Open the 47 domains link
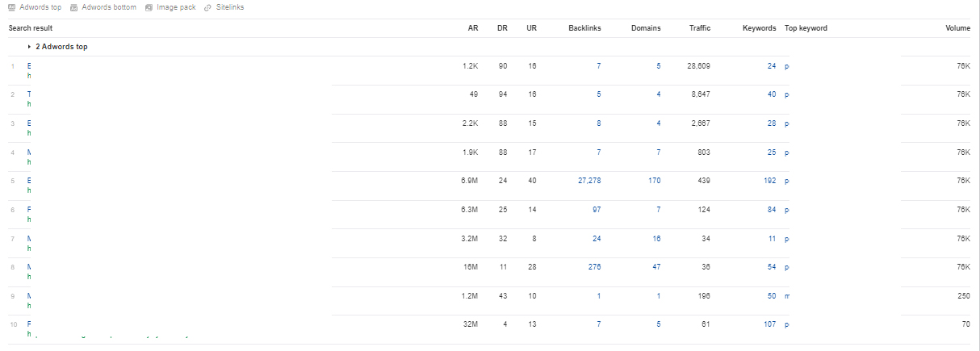980x351 pixels. coord(656,267)
